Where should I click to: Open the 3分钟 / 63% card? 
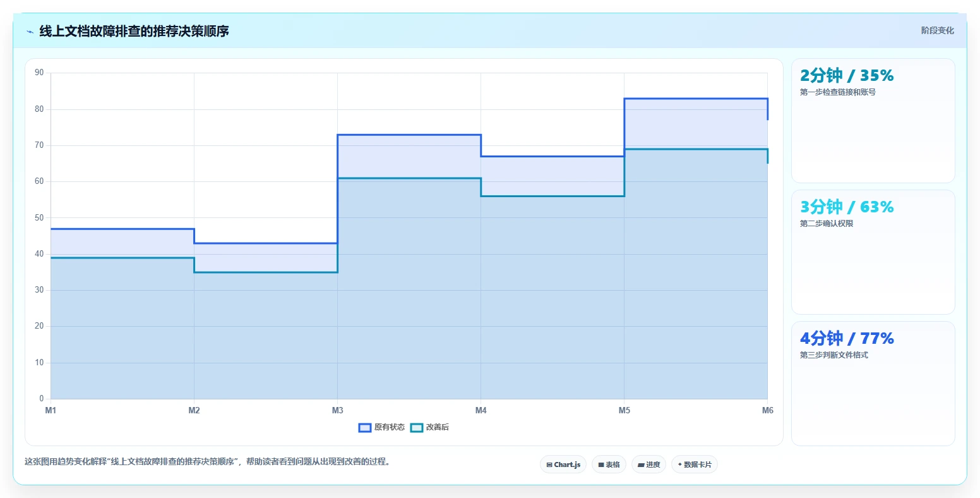[x=873, y=252]
